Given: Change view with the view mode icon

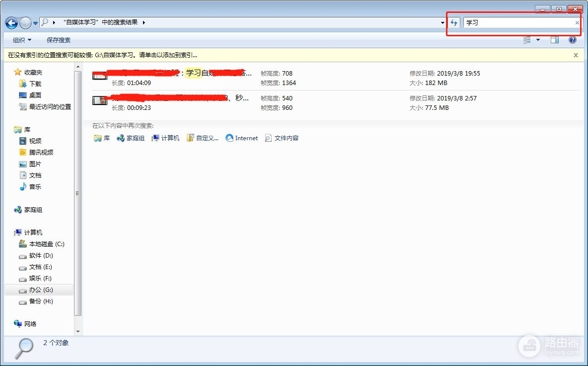Looking at the screenshot, I should (x=527, y=40).
